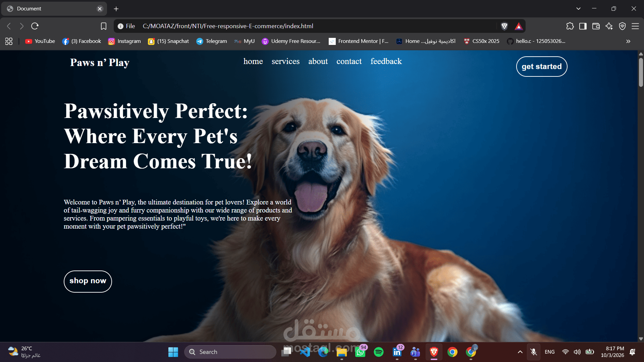Reload the current page
644x362 pixels.
[35, 26]
